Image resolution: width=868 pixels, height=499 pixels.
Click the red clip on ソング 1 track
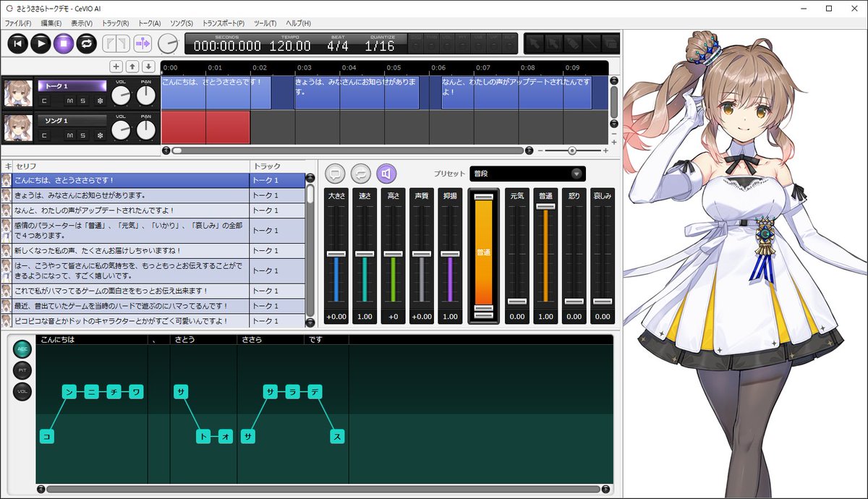[x=205, y=127]
